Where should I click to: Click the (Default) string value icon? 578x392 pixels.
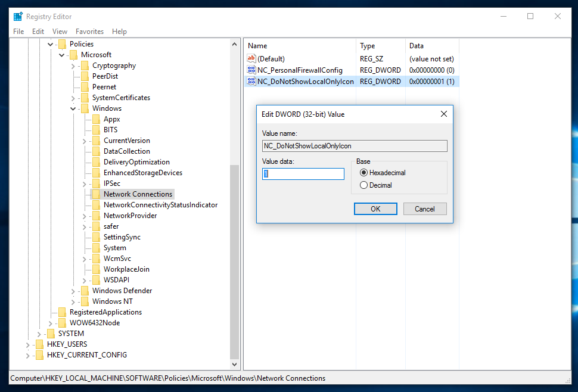[x=251, y=59]
